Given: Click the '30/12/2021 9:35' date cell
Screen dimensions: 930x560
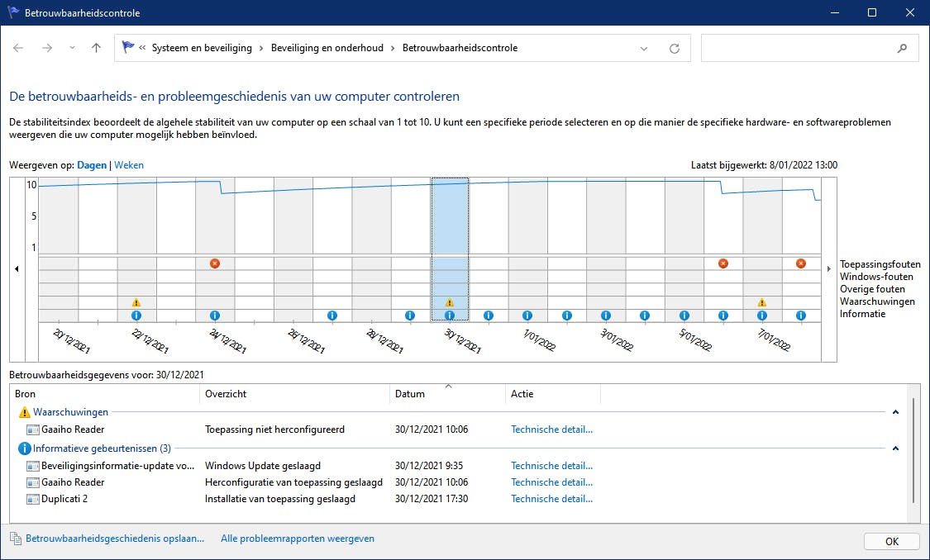Looking at the screenshot, I should [x=429, y=466].
